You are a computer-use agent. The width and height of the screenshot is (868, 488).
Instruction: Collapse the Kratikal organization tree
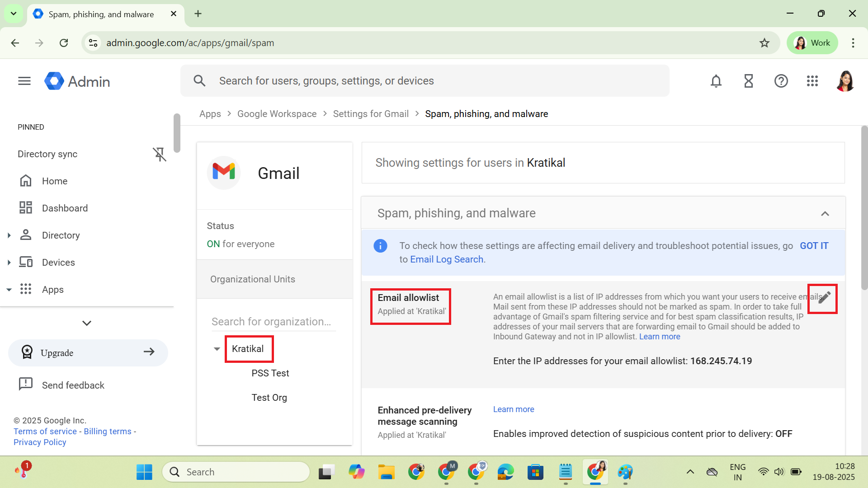[x=217, y=349]
